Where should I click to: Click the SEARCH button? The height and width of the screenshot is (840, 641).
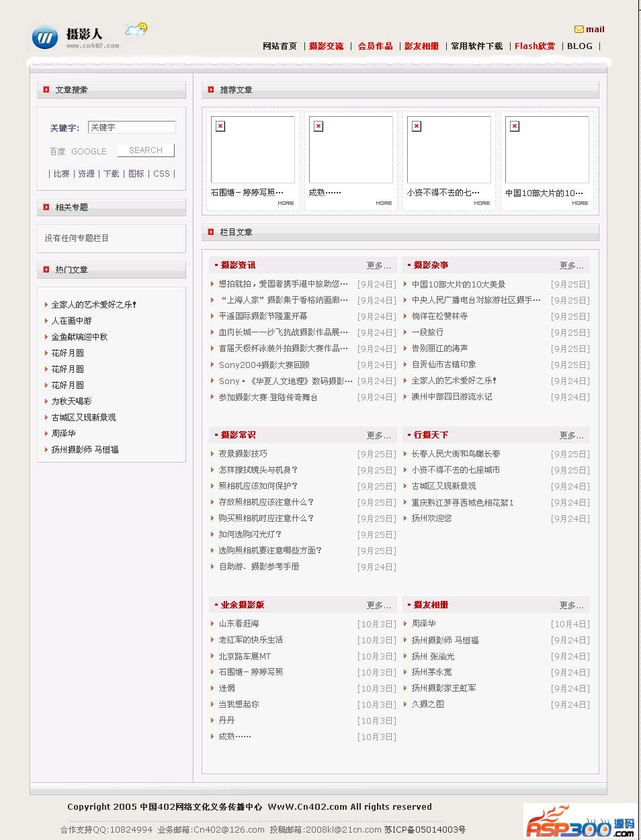[x=146, y=150]
